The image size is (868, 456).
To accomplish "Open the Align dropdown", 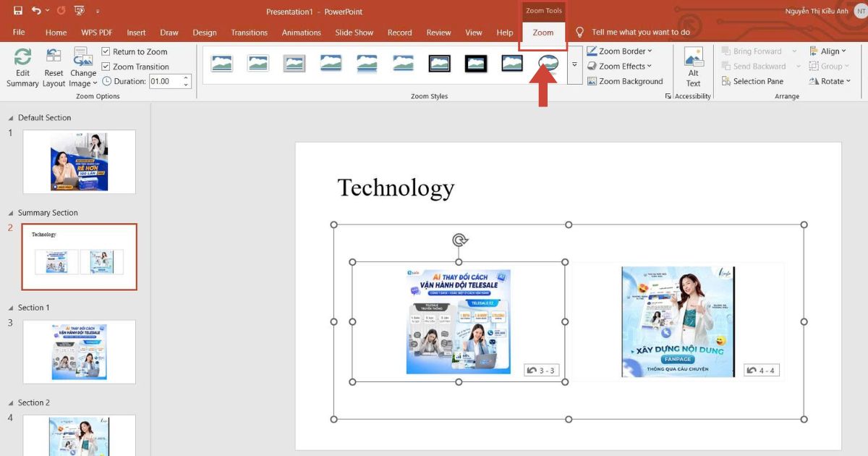I will (830, 51).
